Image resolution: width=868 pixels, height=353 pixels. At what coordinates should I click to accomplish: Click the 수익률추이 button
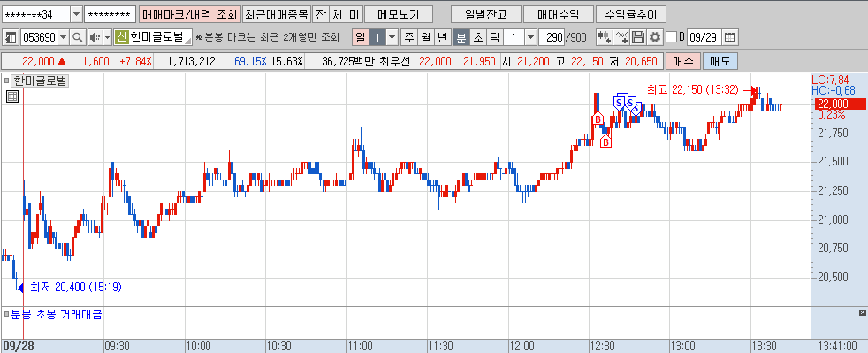tap(630, 14)
